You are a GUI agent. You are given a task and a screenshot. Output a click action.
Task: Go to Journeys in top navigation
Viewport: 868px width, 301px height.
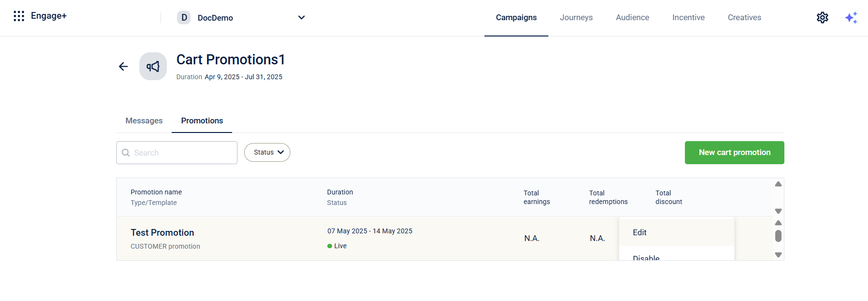click(x=576, y=17)
